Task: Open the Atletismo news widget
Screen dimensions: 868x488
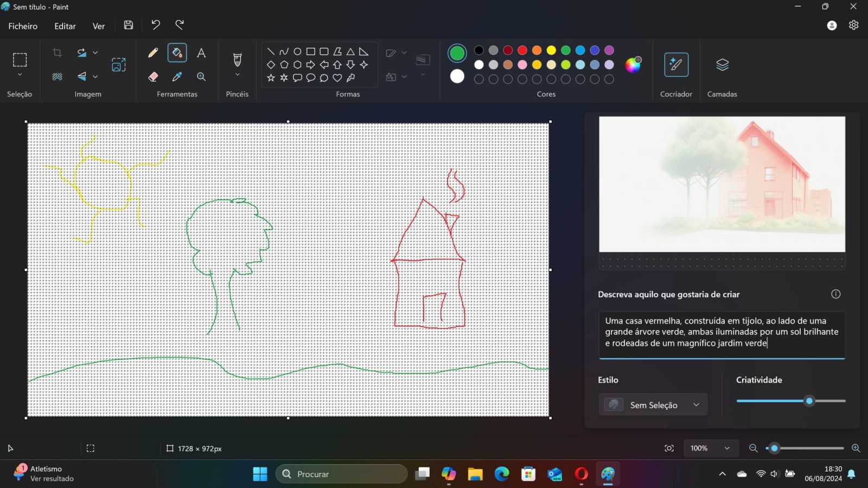Action: pyautogui.click(x=43, y=473)
